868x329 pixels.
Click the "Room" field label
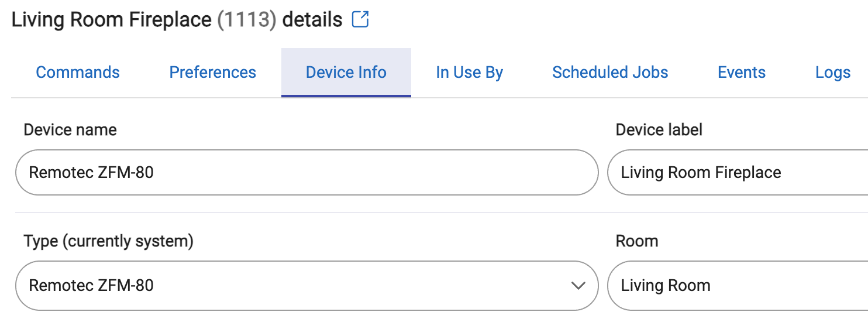pos(636,241)
